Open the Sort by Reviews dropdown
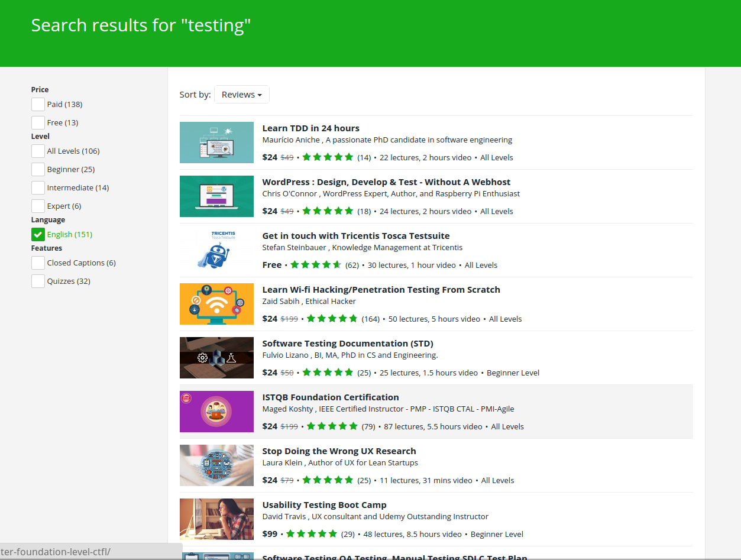Viewport: 741px width, 560px height. tap(241, 95)
